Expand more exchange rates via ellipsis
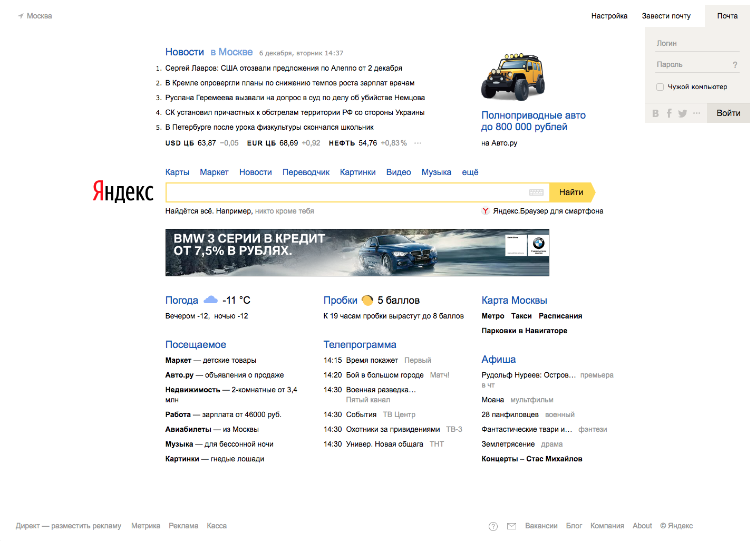This screenshot has height=541, width=756. click(x=418, y=143)
